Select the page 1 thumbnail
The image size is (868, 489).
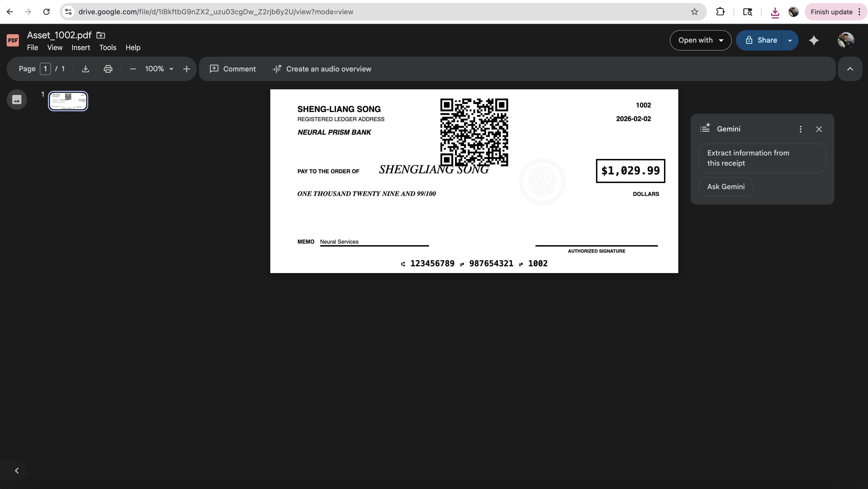point(68,101)
